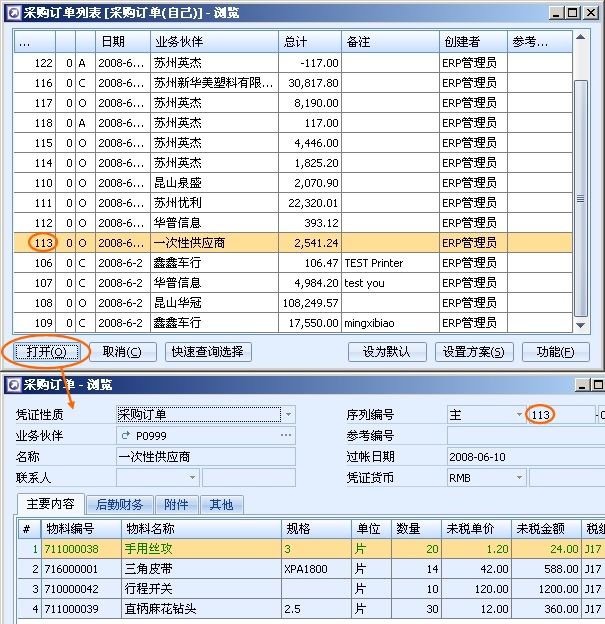Switch to the 后勤财务 tab
This screenshot has width=605, height=624.
(119, 505)
